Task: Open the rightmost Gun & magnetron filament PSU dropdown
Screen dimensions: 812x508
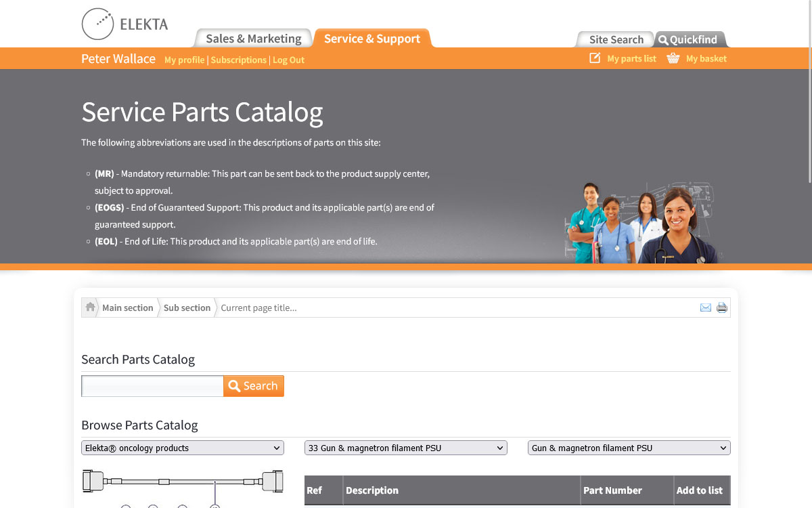Action: (x=629, y=448)
